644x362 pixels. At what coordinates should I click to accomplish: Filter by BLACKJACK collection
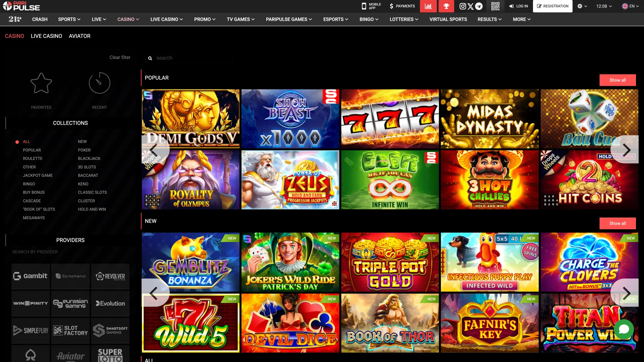pos(89,159)
